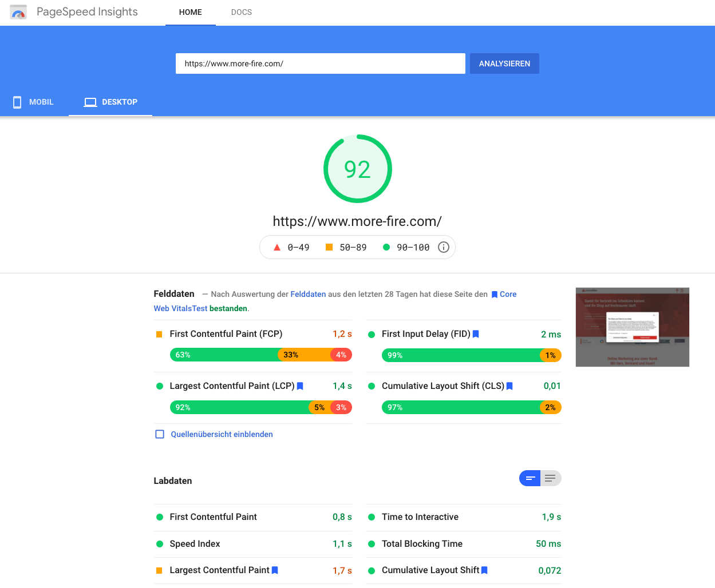Viewport: 715px width, 588px height.
Task: Click the red triangle 0–49 legend icon
Action: click(277, 247)
